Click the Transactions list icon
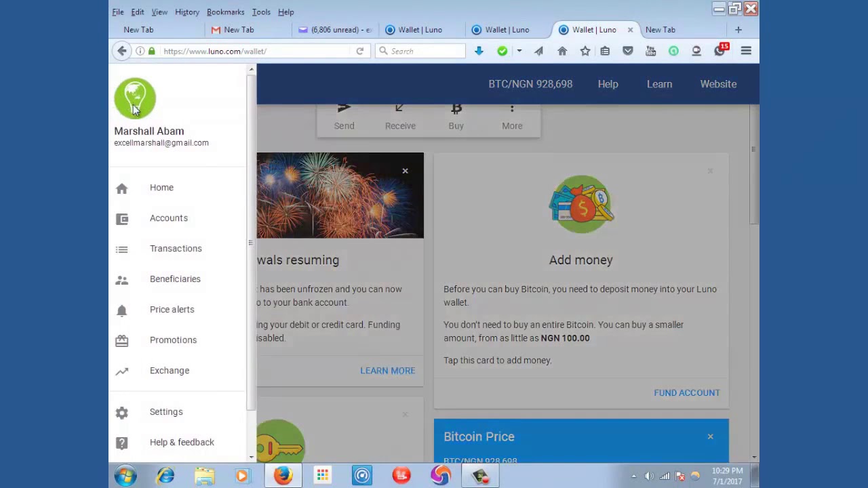The height and width of the screenshot is (488, 868). point(121,249)
